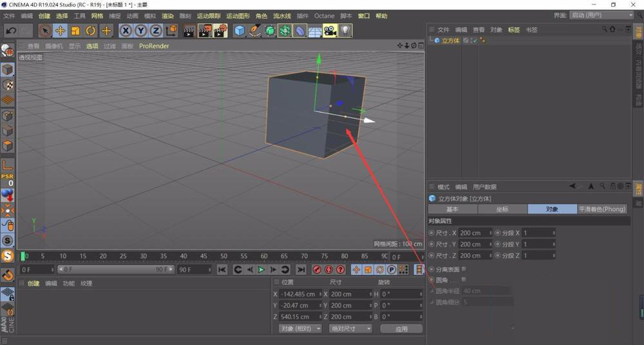Open the 渲染 menu
644x345 pixels.
tap(167, 16)
